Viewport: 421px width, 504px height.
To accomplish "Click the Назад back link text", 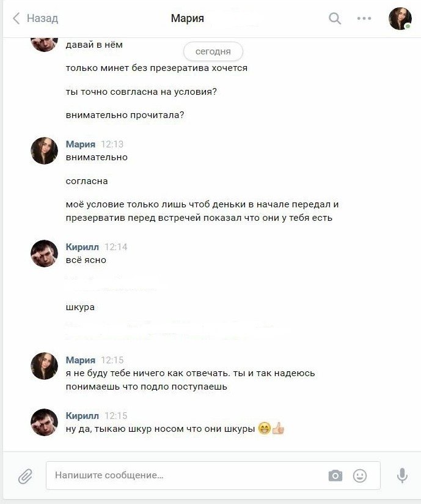I will point(42,18).
